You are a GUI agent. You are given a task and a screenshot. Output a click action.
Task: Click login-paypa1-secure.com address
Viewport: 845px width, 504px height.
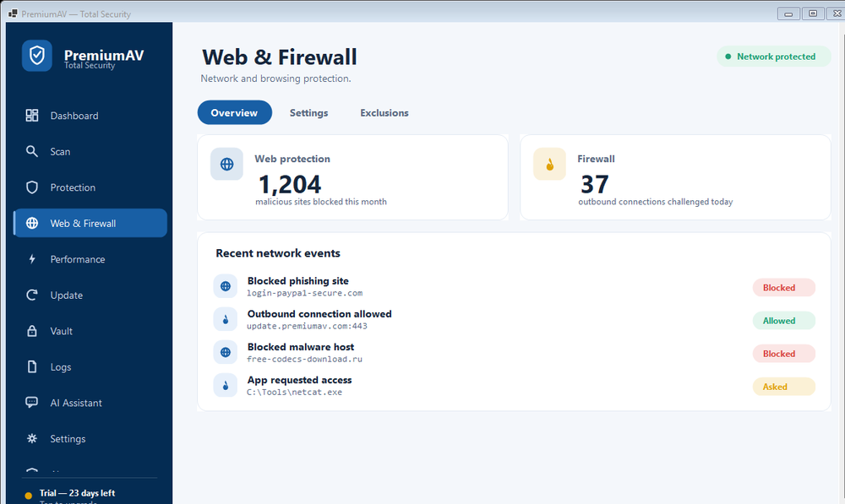pyautogui.click(x=304, y=293)
